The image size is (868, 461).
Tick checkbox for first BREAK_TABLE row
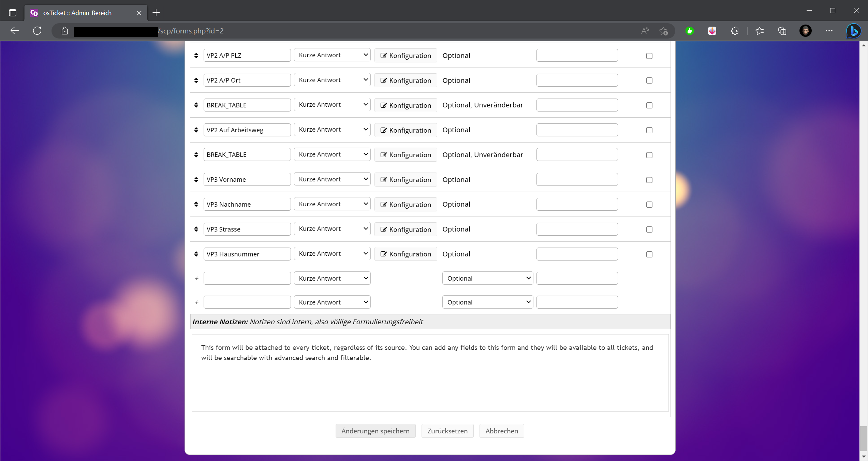point(649,105)
